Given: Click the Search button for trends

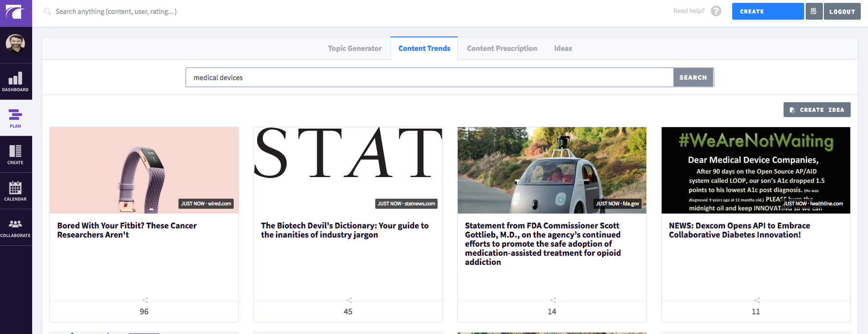Looking at the screenshot, I should coord(693,77).
